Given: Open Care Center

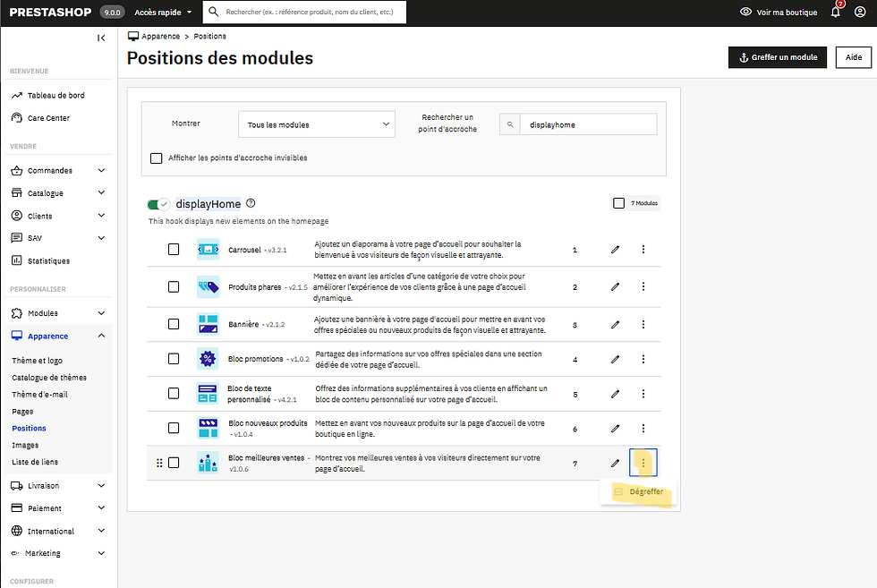Looking at the screenshot, I should [48, 118].
